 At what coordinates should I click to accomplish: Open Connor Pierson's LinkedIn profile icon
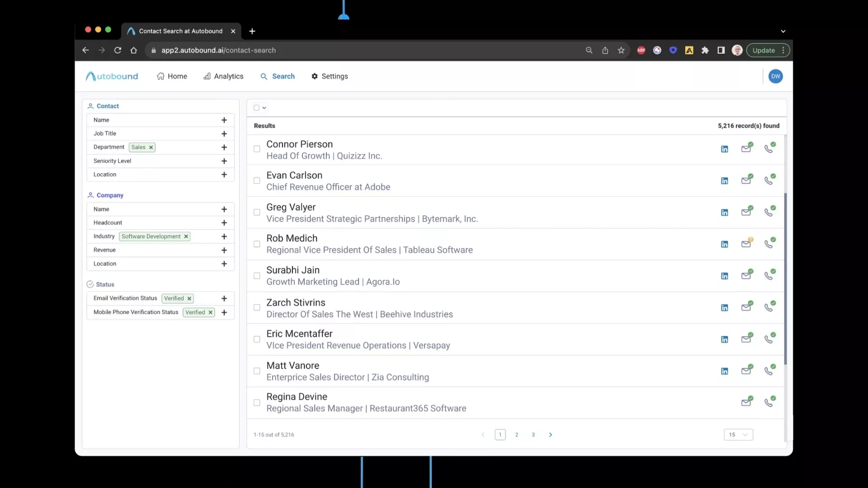tap(724, 149)
